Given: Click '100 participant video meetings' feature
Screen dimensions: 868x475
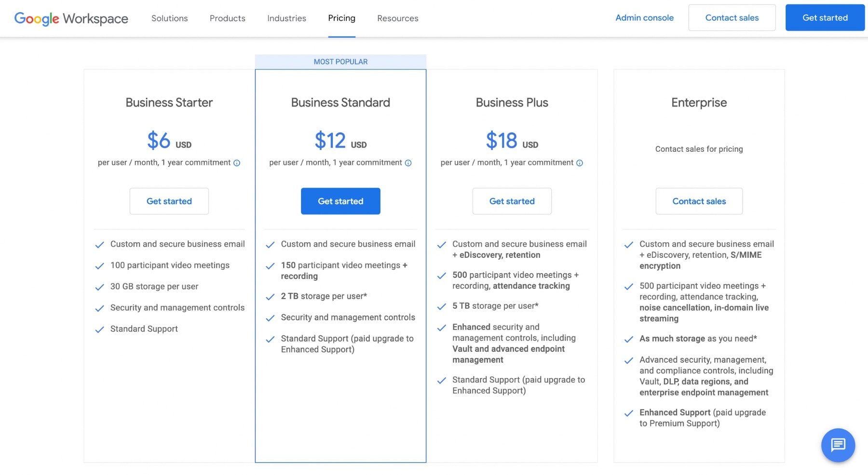Looking at the screenshot, I should tap(170, 265).
